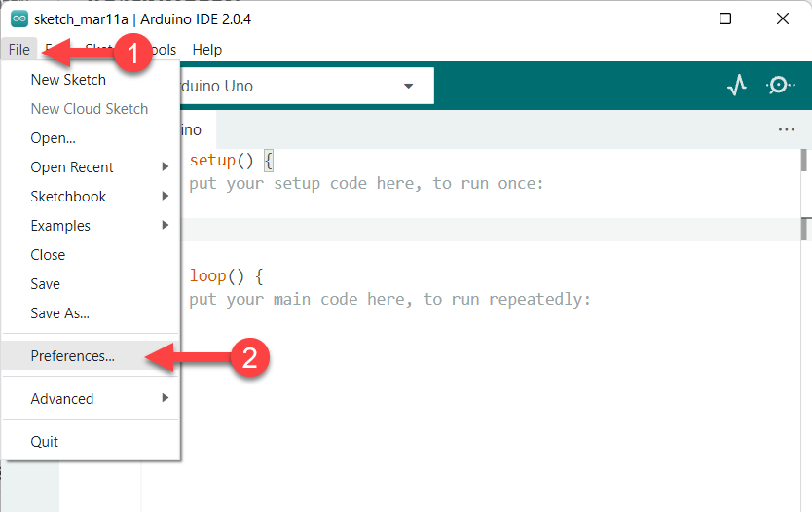Click the Arduino logo in the title bar
Screen dimensions: 812x512
(19, 19)
